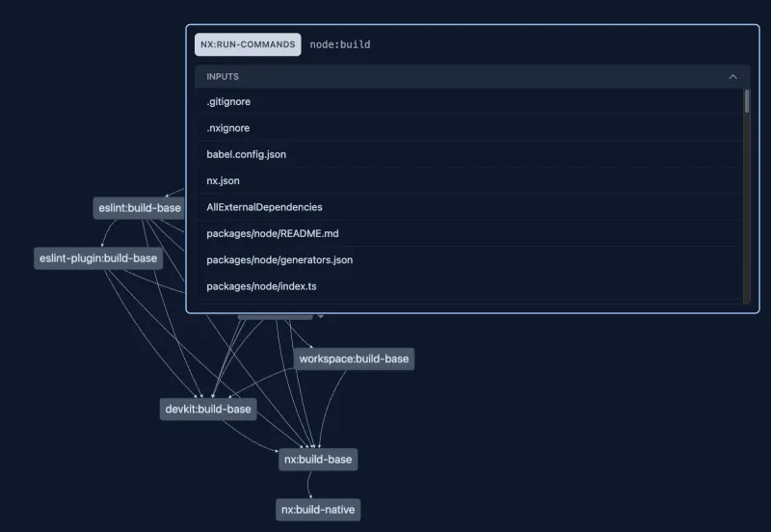Screen dimensions: 771x532
Task: Click the graph node partly hidden under tooltip
Action: 276,316
